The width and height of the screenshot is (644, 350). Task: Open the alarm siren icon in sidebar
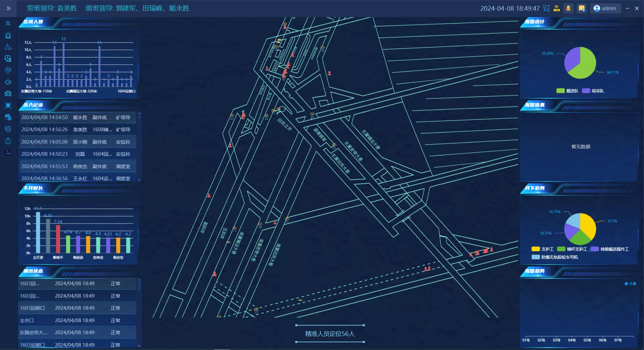tap(8, 35)
